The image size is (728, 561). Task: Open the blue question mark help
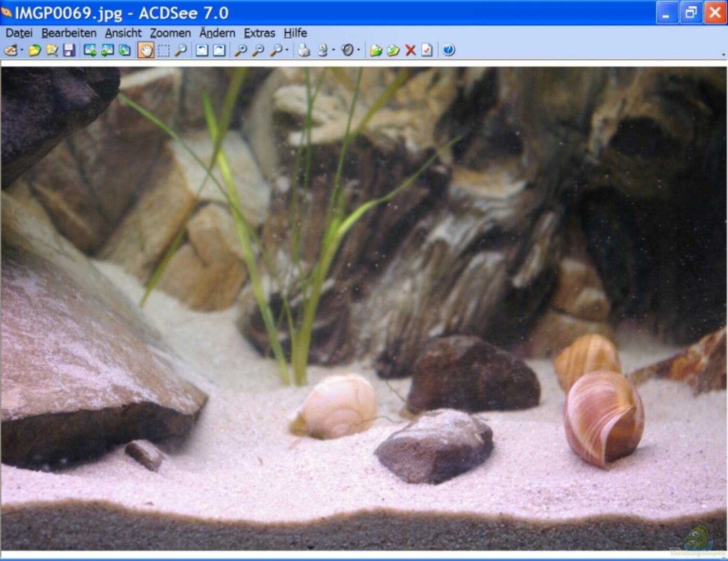click(449, 50)
